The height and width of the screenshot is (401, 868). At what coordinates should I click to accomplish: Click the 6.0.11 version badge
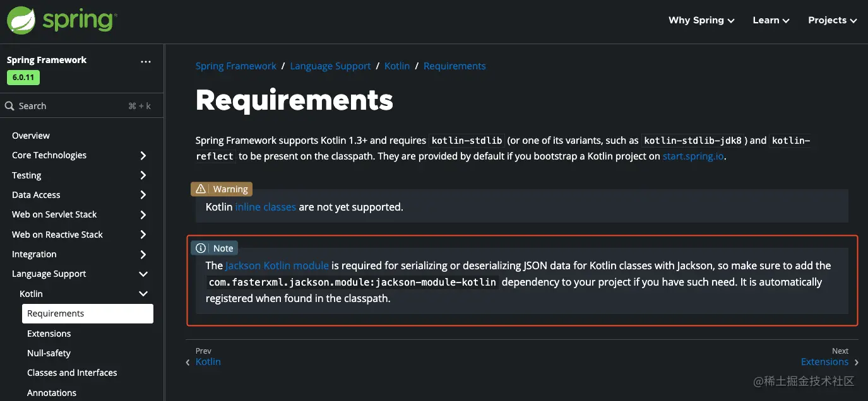23,78
